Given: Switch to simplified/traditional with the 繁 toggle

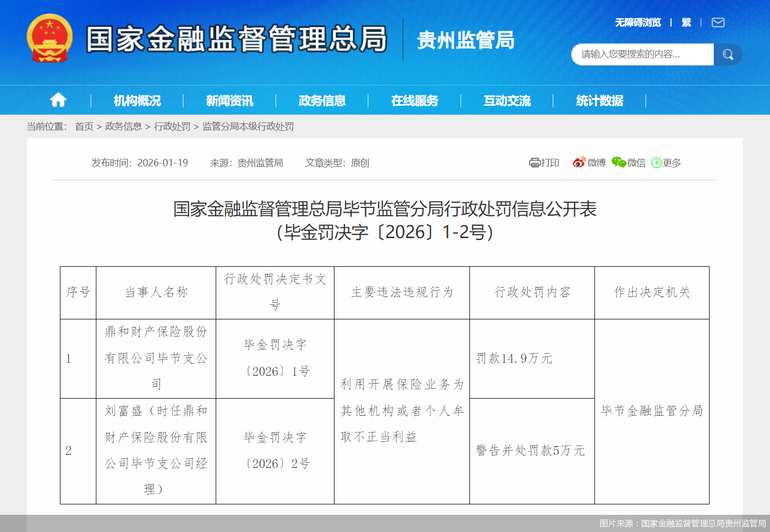Looking at the screenshot, I should click(686, 22).
